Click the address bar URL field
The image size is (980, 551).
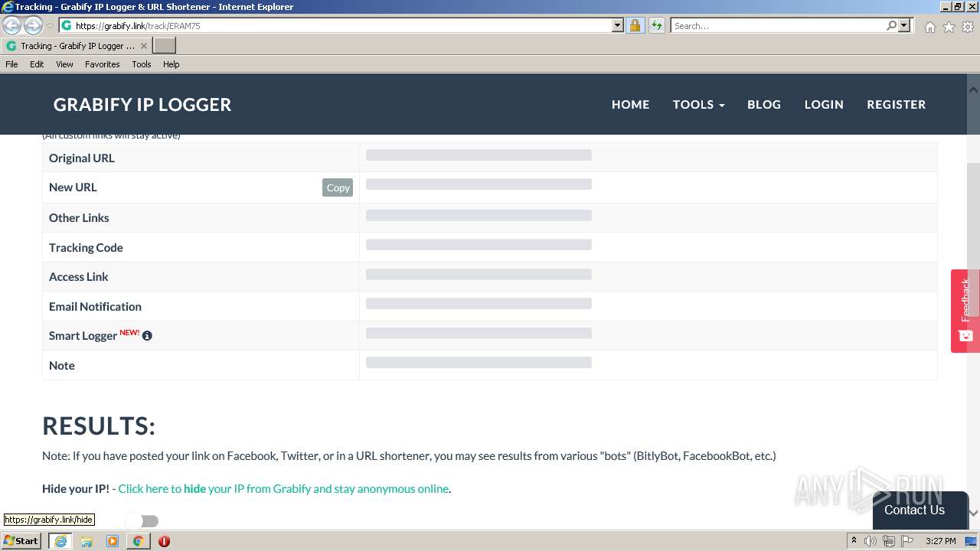[343, 25]
